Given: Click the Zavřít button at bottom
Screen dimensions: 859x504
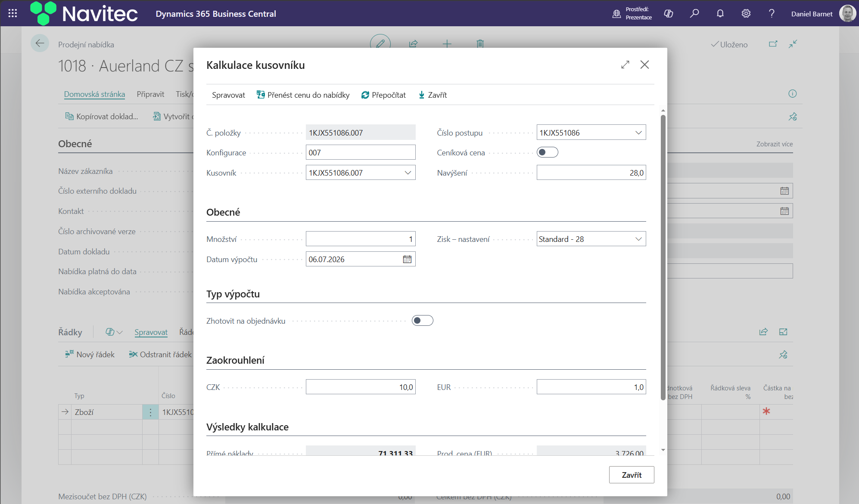Looking at the screenshot, I should pyautogui.click(x=632, y=475).
